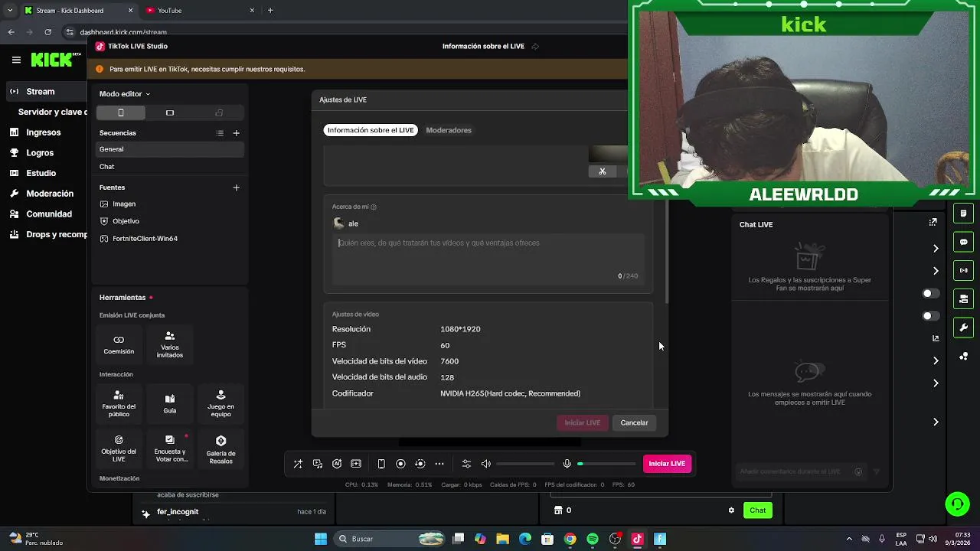Adjust the microphone level slider

606,464
